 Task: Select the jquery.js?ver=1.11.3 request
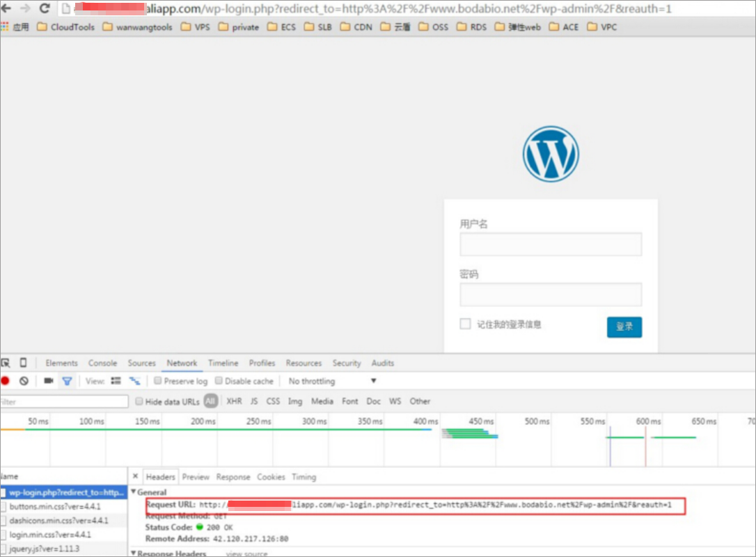[x=63, y=549]
